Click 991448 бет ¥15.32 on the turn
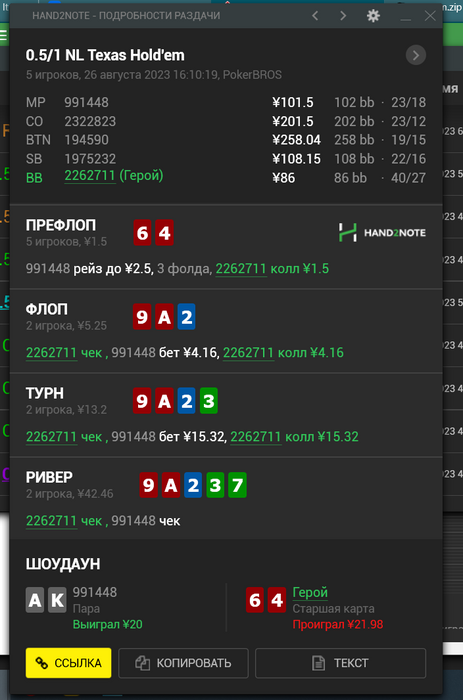 168,437
